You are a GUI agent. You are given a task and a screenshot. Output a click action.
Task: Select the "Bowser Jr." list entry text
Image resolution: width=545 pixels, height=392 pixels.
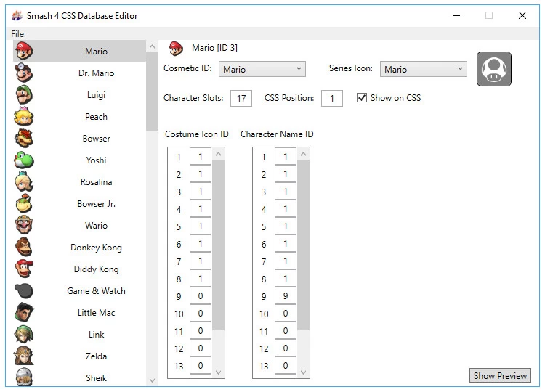pos(96,204)
